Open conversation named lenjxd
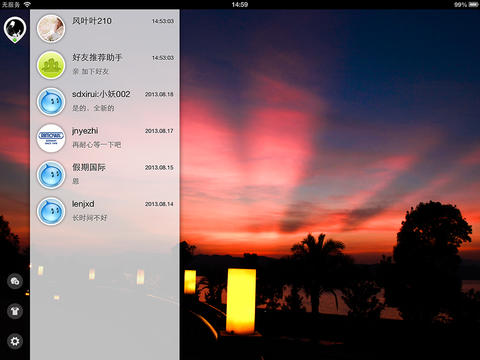Image resolution: width=480 pixels, height=360 pixels. tap(105, 212)
